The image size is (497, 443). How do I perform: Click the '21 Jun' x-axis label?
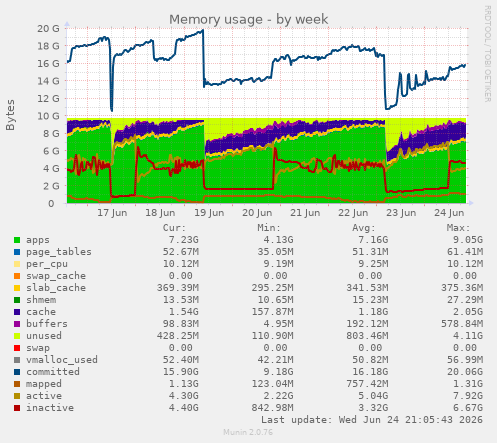(305, 213)
